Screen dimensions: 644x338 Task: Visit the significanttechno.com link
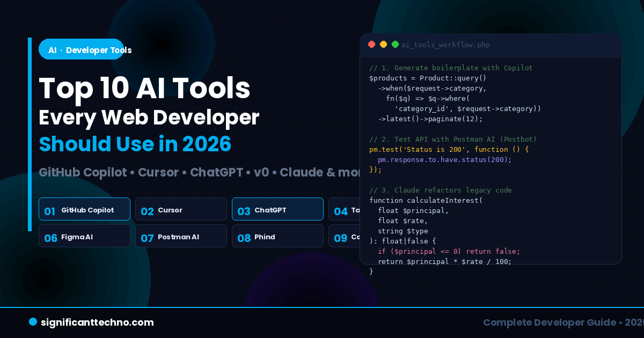coord(97,322)
